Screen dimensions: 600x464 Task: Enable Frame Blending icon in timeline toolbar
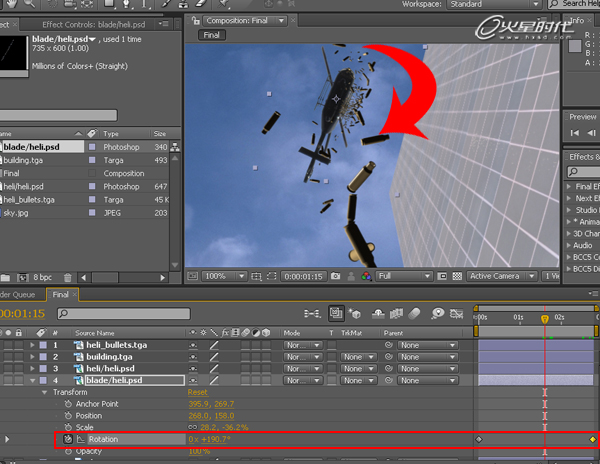pos(396,314)
